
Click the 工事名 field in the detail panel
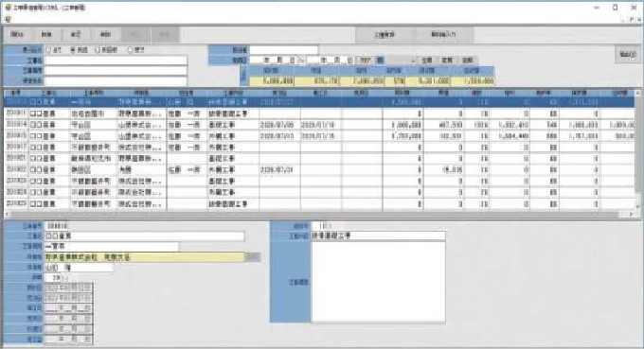144,236
